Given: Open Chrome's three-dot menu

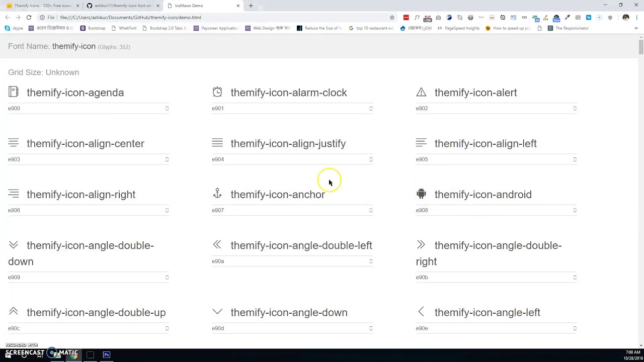Looking at the screenshot, I should click(x=636, y=18).
